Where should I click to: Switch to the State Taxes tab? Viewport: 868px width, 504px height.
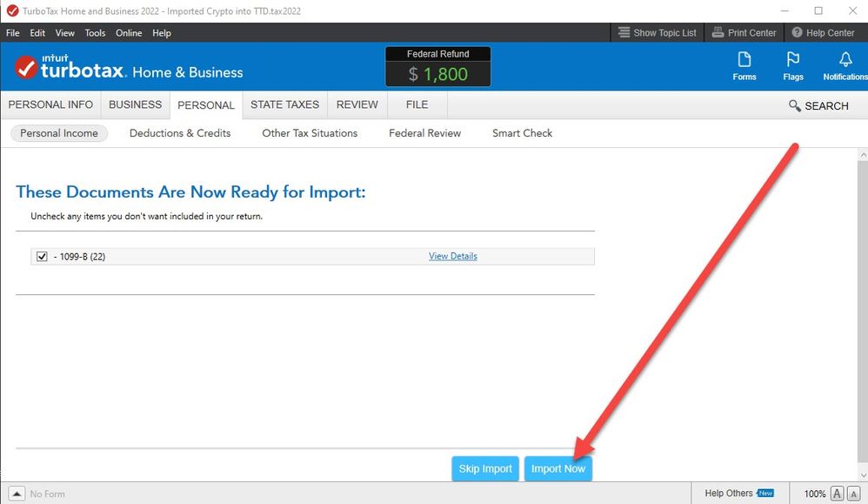[x=284, y=104]
